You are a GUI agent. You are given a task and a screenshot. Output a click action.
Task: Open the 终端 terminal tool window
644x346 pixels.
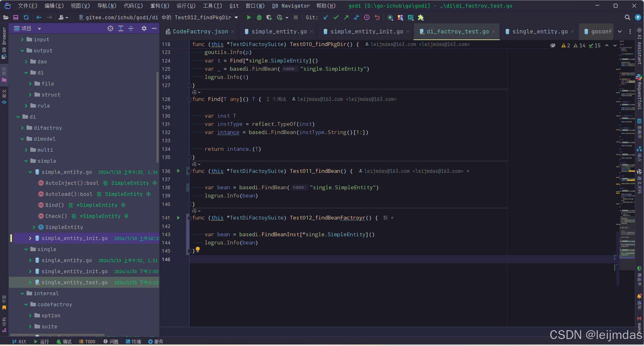coord(133,342)
